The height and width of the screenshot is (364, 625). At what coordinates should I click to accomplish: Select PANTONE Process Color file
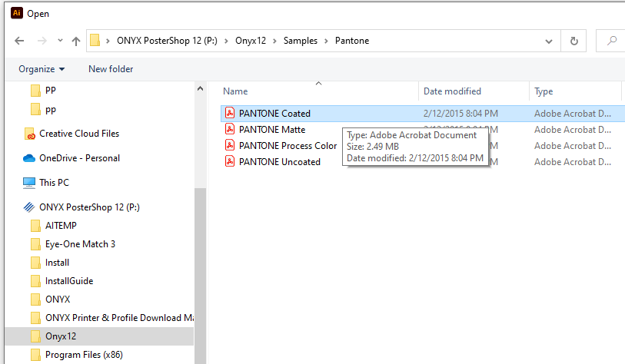[x=288, y=146]
